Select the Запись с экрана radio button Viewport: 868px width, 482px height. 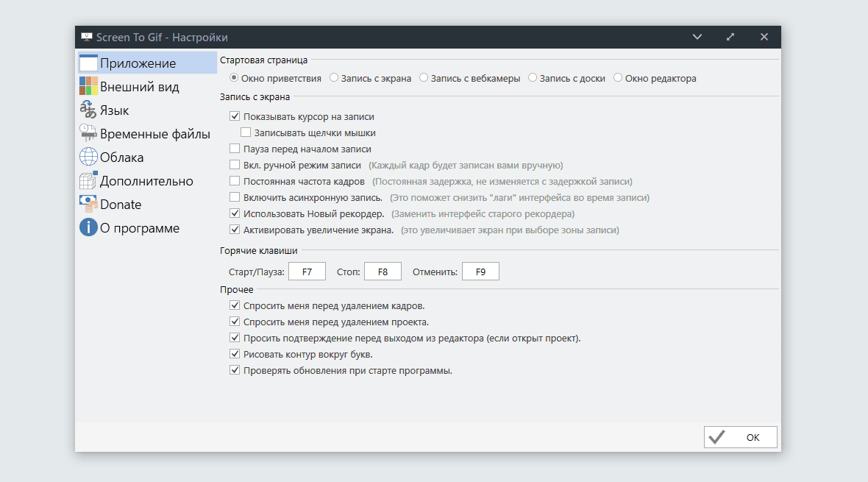(x=334, y=77)
